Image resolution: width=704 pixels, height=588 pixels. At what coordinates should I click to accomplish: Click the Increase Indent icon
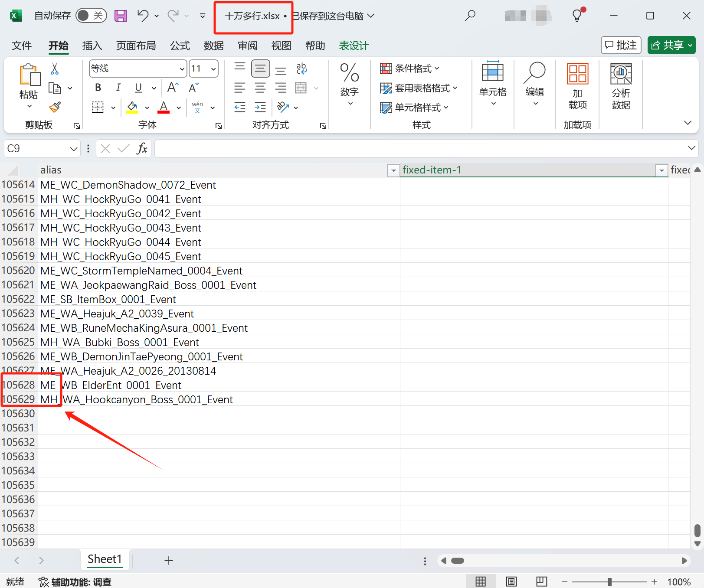pos(260,107)
